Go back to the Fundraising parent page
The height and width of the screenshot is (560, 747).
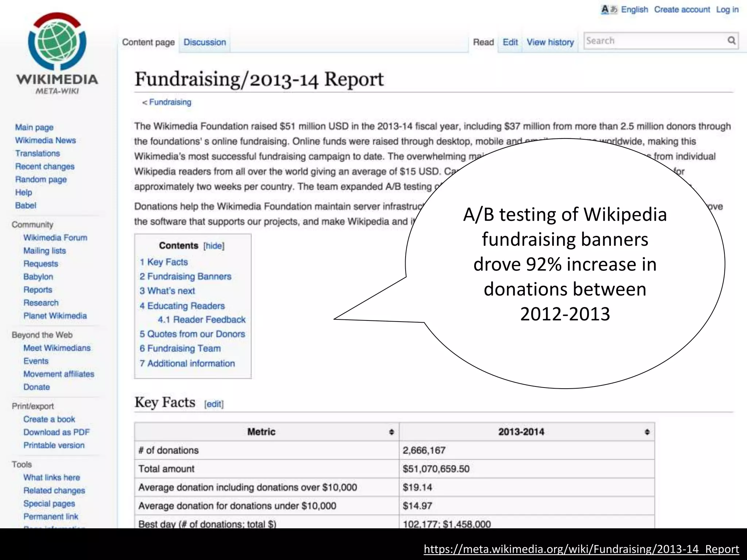coord(170,102)
